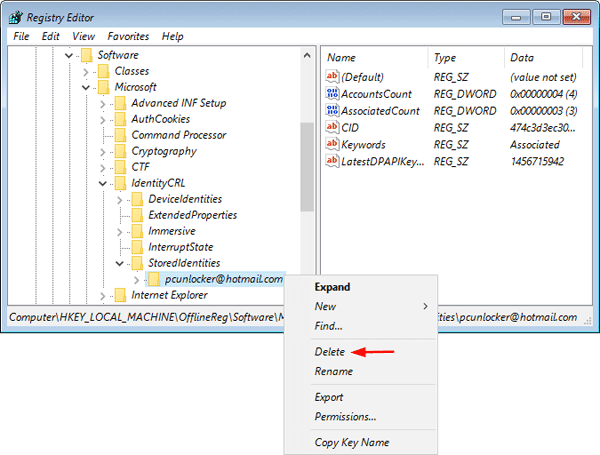Click the folder icon for Internet Explorer key
Image resolution: width=600 pixels, height=455 pixels.
121,295
